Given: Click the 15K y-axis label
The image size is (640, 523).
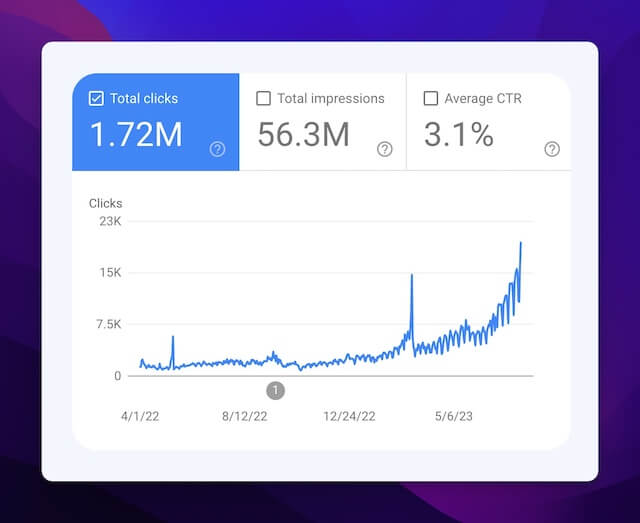Looking at the screenshot, I should pos(111,273).
